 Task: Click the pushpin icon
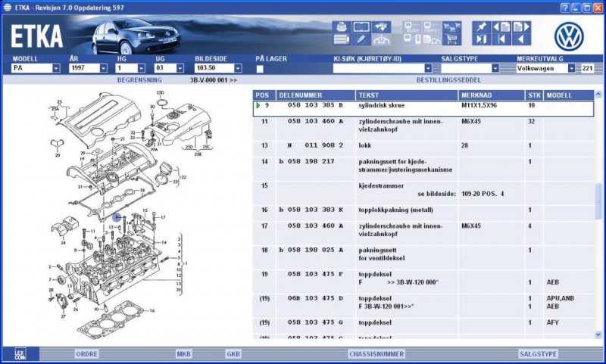(x=481, y=27)
